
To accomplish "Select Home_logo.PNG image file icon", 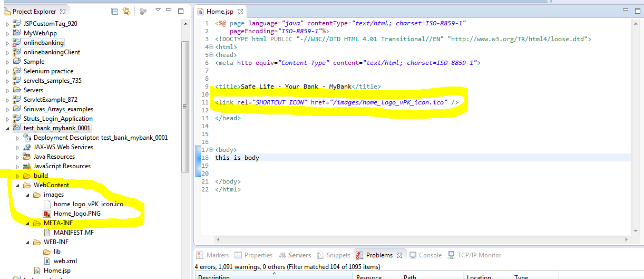I will coord(47,214).
